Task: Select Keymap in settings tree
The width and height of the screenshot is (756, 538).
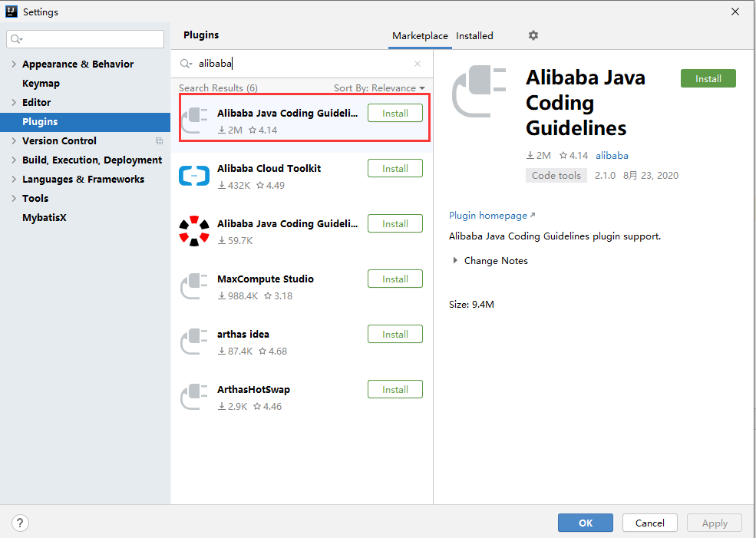Action: [x=41, y=83]
